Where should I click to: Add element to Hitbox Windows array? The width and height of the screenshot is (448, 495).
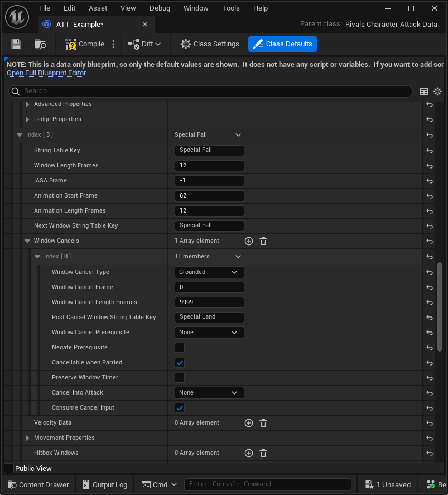click(249, 453)
